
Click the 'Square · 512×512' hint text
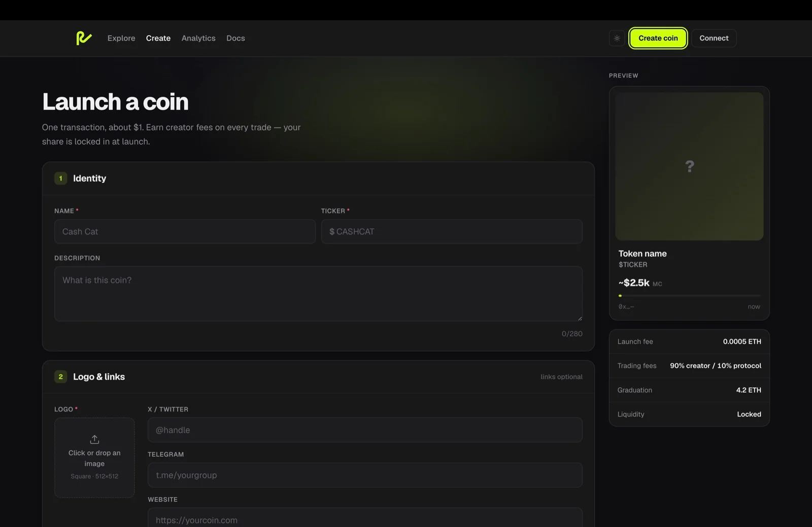tap(94, 476)
